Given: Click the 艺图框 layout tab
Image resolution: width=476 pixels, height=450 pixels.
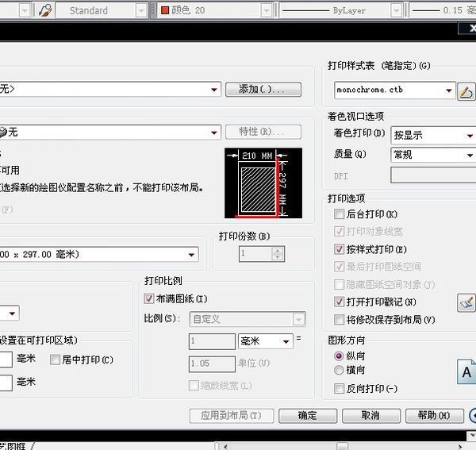Looking at the screenshot, I should [x=13, y=446].
